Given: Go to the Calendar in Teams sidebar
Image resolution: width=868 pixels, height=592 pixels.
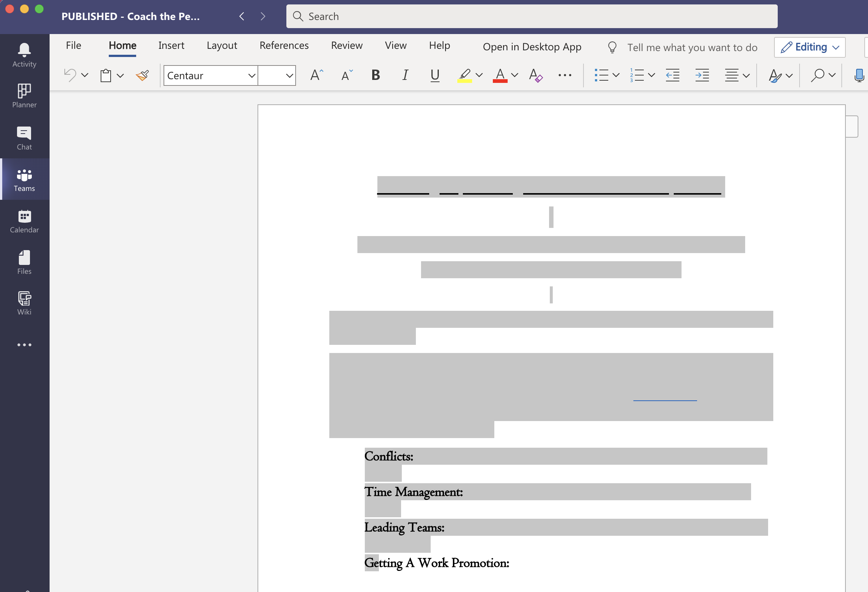Looking at the screenshot, I should pos(24,221).
